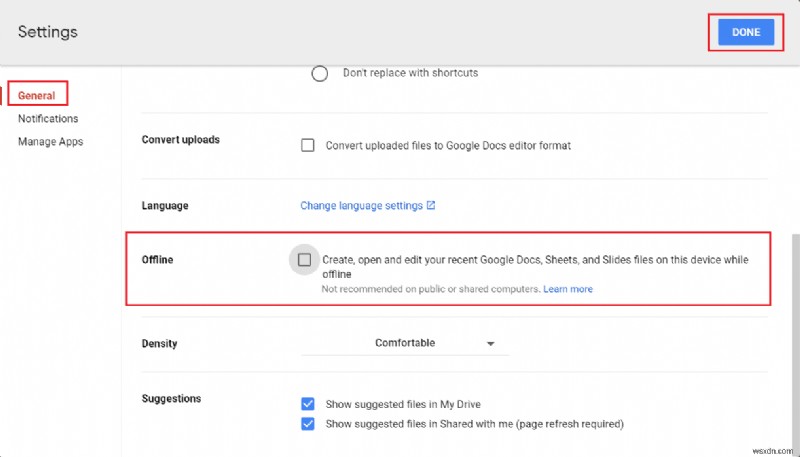Screen dimensions: 800x457
Task: Uncheck Show suggested files in My Drive
Action: point(308,404)
